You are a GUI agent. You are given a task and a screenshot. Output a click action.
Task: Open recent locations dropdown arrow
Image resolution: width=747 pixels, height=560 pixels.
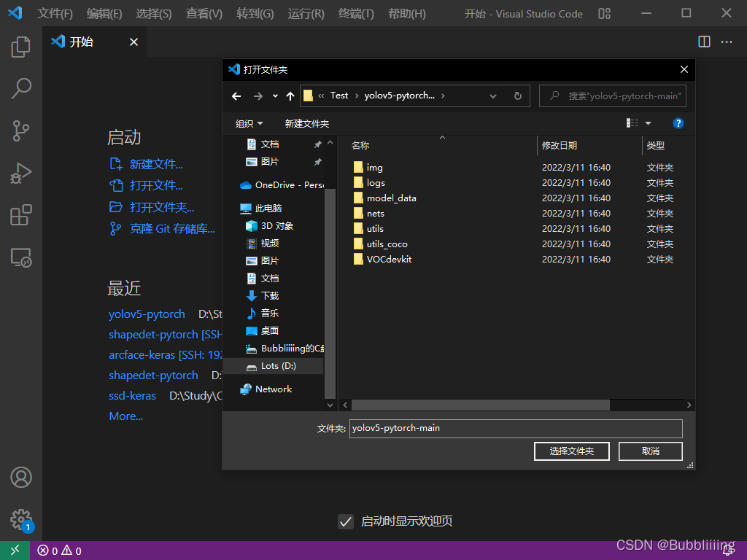275,96
